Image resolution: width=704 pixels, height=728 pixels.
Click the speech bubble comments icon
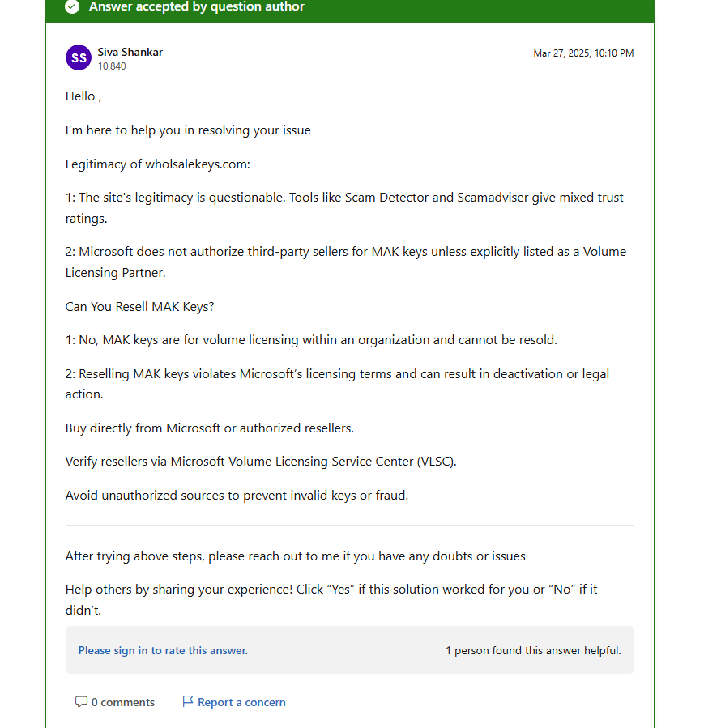point(81,701)
